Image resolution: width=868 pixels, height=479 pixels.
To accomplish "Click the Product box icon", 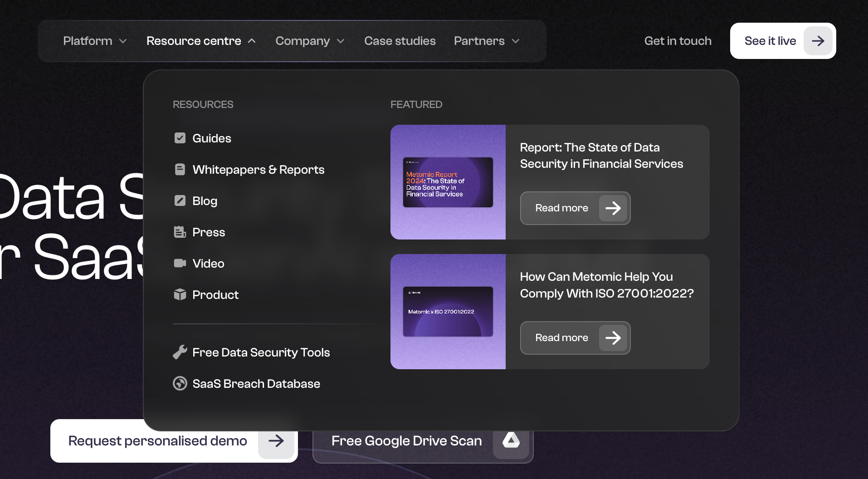I will pyautogui.click(x=180, y=294).
